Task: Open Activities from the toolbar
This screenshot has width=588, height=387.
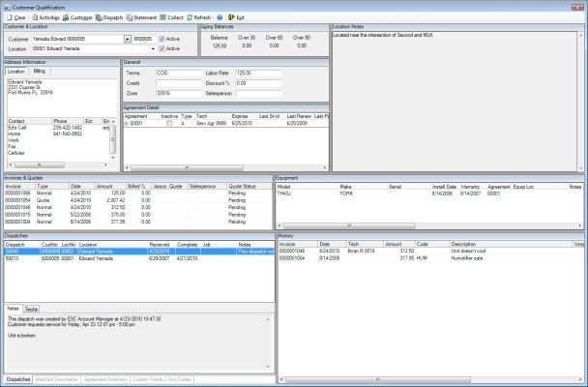Action: coord(46,16)
